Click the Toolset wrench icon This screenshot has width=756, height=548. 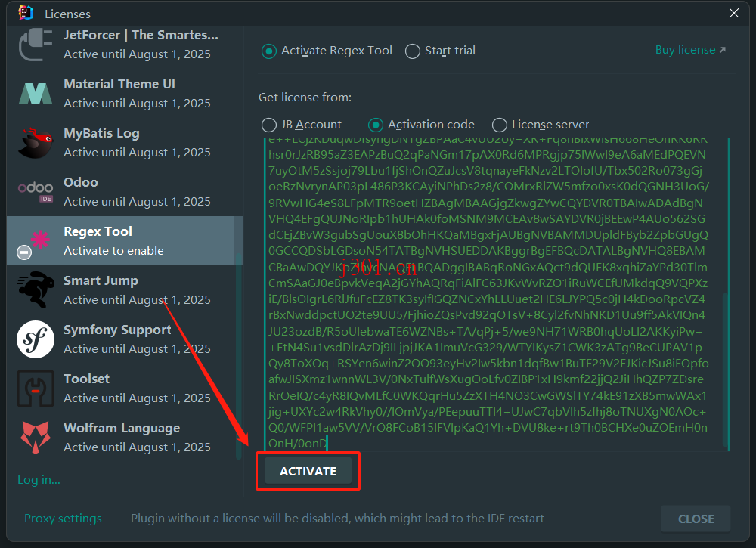coord(36,389)
